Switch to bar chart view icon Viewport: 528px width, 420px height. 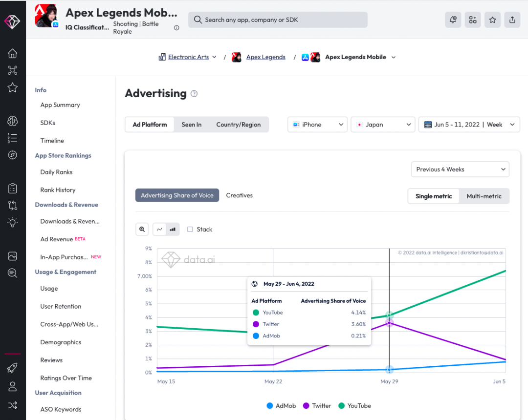pyautogui.click(x=173, y=229)
